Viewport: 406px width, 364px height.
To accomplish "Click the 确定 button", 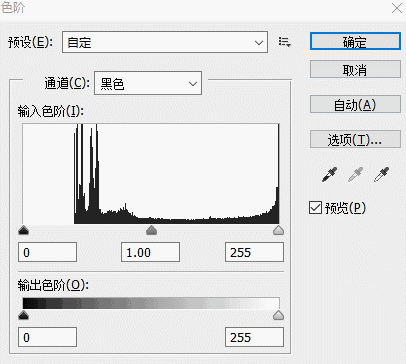I will 355,41.
